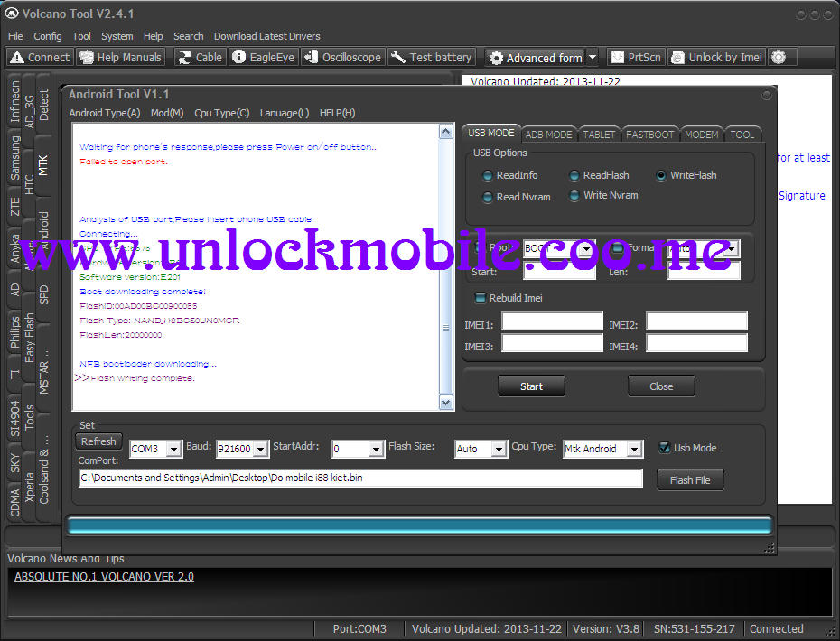Switch to the MODEM tab
The width and height of the screenshot is (840, 641).
click(701, 135)
